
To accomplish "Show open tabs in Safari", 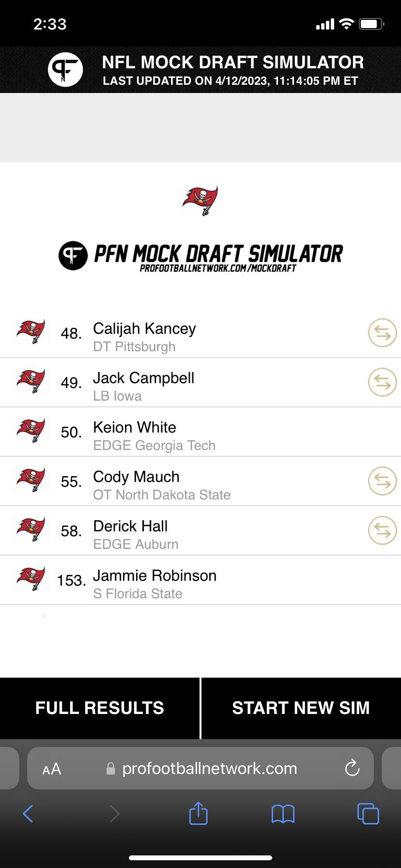I will (x=368, y=813).
